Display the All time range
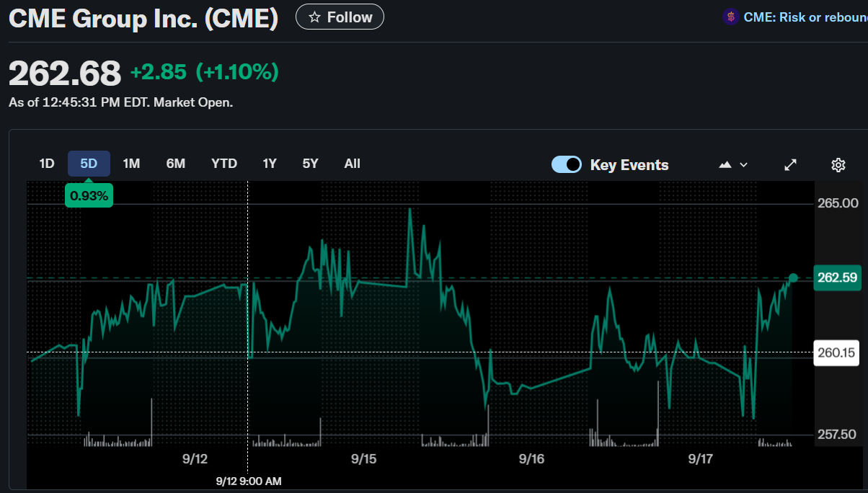Viewport: 868px width, 493px height. click(352, 164)
